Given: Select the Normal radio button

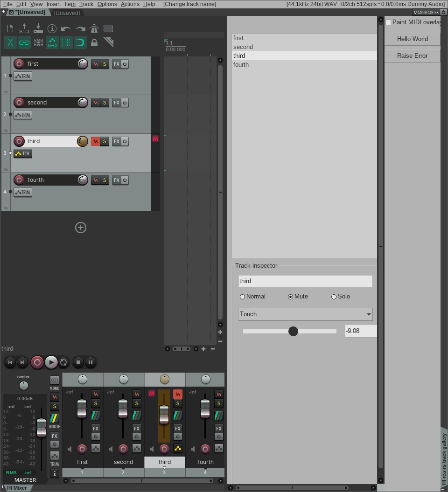Looking at the screenshot, I should coord(242,297).
